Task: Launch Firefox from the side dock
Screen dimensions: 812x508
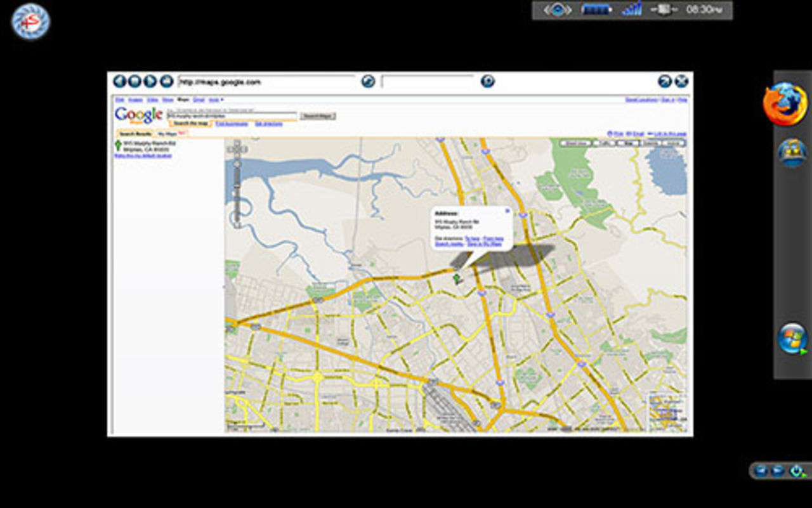Action: tap(785, 104)
